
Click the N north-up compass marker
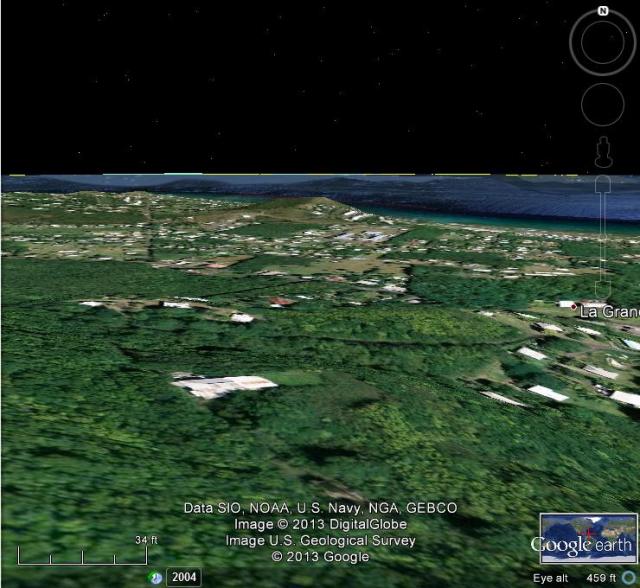pyautogui.click(x=603, y=11)
